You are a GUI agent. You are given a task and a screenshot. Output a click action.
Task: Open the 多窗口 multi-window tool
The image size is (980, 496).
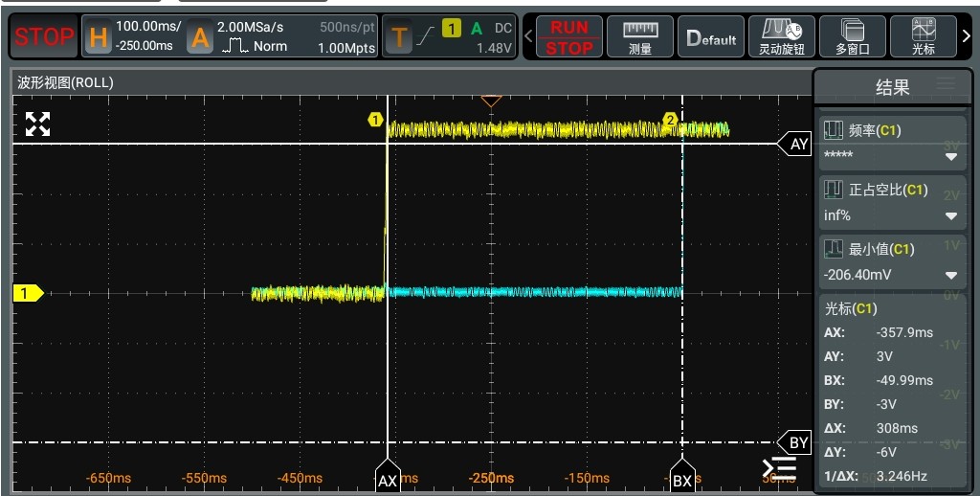852,37
